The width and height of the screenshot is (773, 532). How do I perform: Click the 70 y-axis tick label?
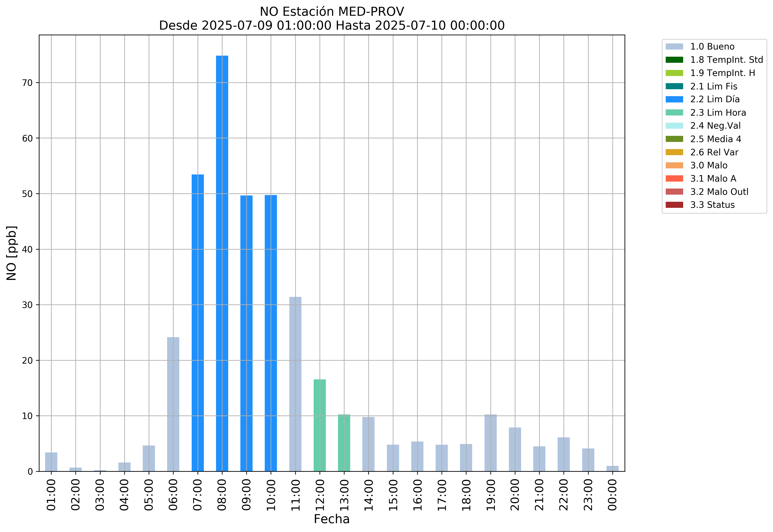click(27, 83)
